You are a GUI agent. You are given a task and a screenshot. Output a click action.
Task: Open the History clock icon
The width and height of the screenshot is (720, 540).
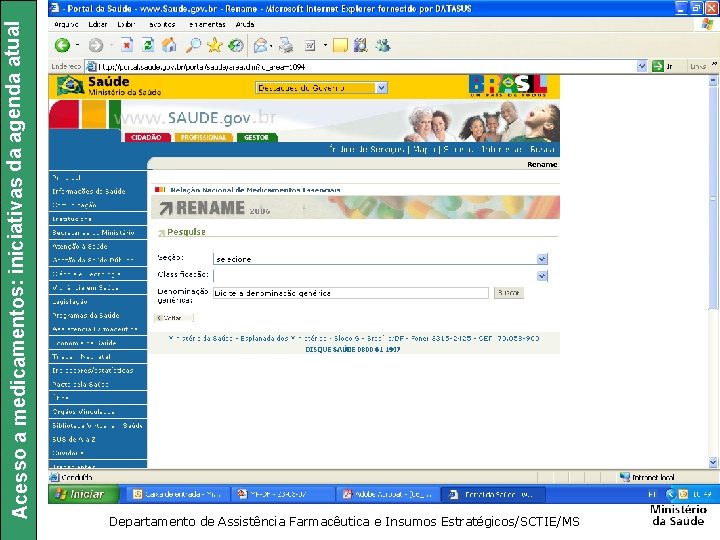tap(236, 45)
